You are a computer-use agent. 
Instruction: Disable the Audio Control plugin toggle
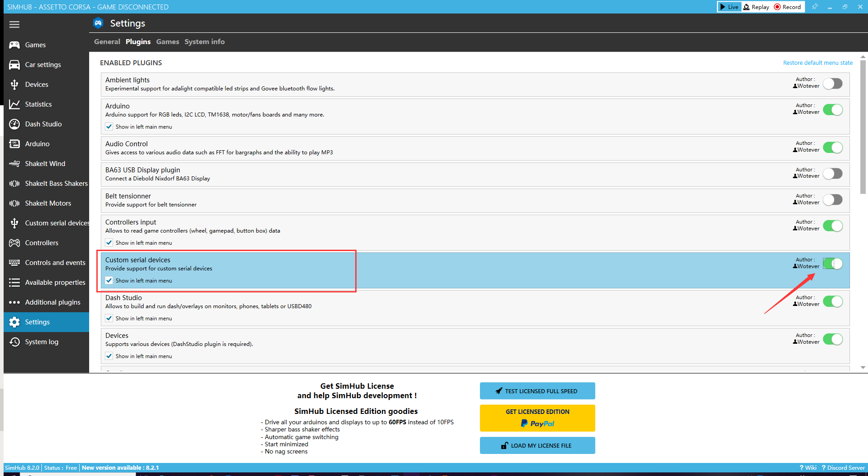[x=833, y=148]
